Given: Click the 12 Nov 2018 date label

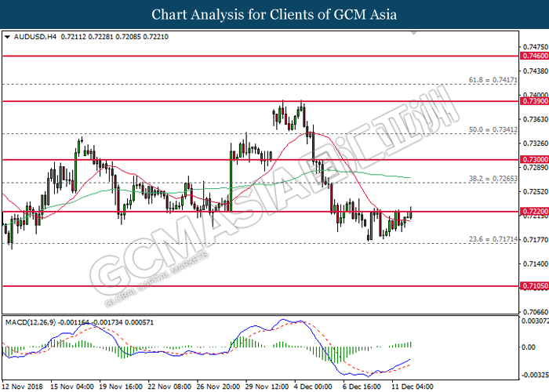Looking at the screenshot, I should coord(23,387).
